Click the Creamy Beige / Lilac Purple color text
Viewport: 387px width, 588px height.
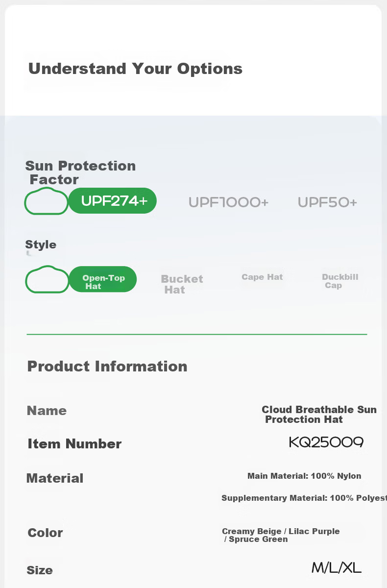click(281, 531)
